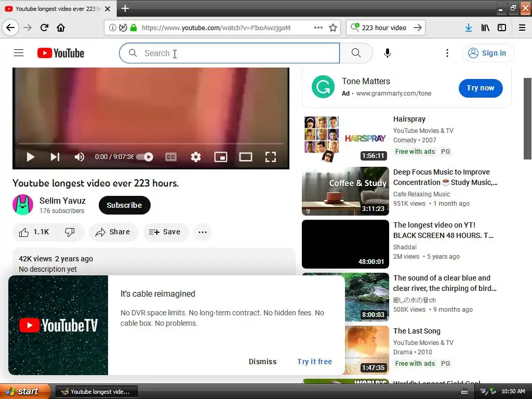Dismiss the YouTube TV promotion
This screenshot has height=399, width=532.
pyautogui.click(x=262, y=362)
